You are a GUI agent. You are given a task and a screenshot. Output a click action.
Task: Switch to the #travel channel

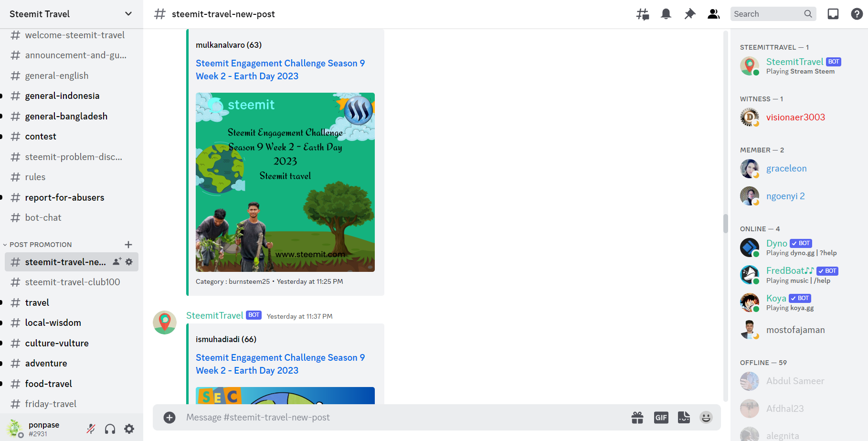pyautogui.click(x=37, y=302)
